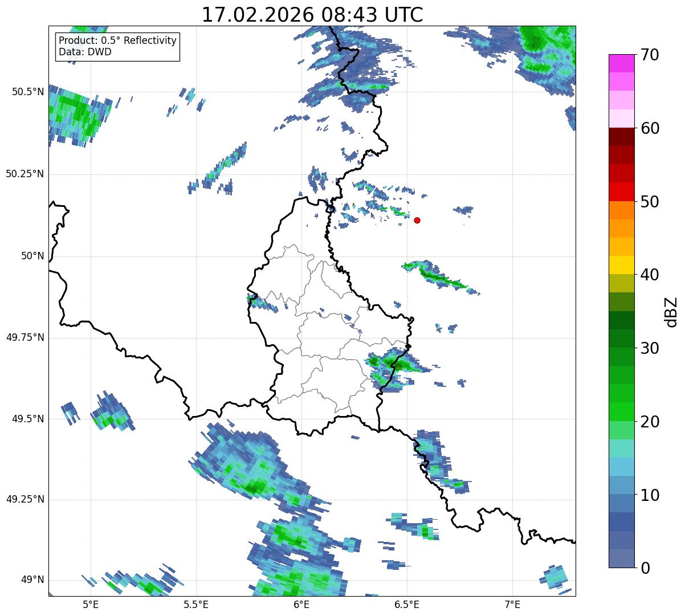Screen dimensions: 685x616
Task: Click the bright red colorbar swatch above 50
Action: tap(621, 191)
